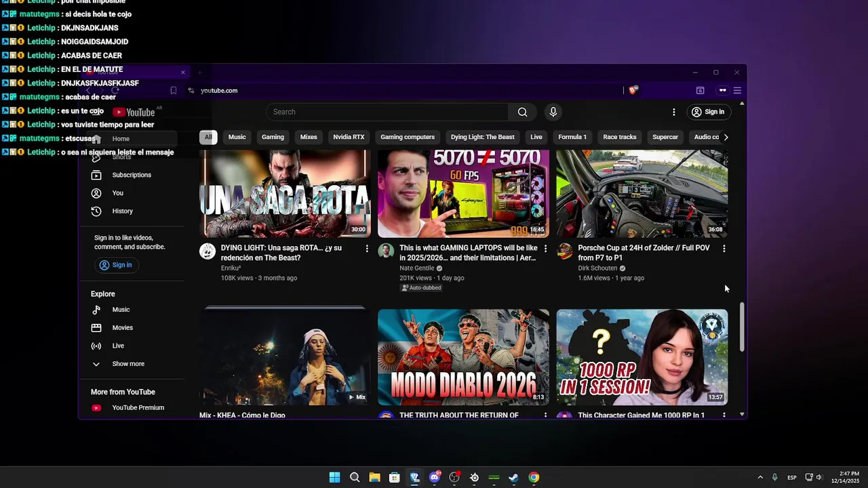Click Sign in button in sidebar

click(x=116, y=265)
